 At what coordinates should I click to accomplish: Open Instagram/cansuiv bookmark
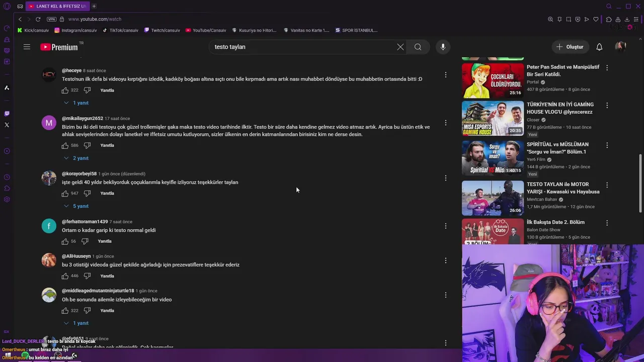point(75,30)
